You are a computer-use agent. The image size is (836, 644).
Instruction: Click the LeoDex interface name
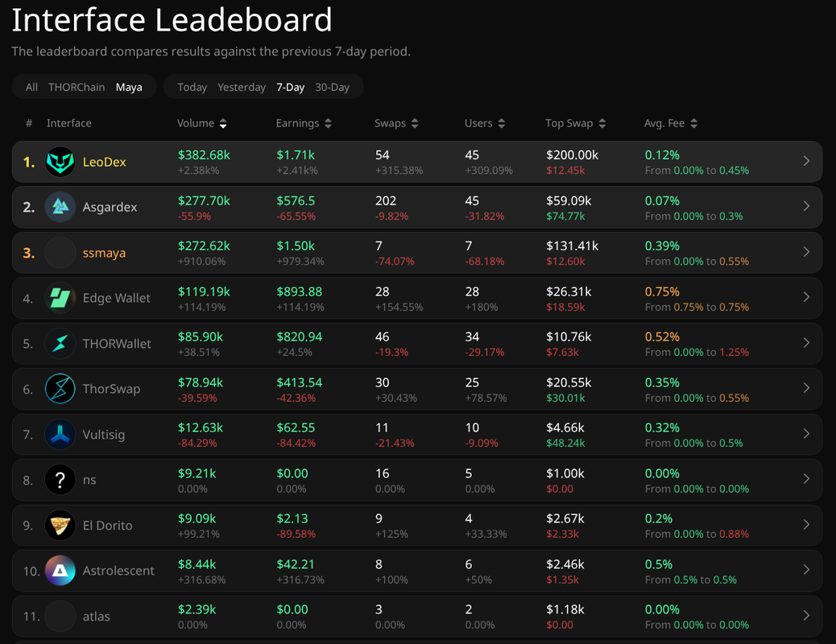click(105, 162)
